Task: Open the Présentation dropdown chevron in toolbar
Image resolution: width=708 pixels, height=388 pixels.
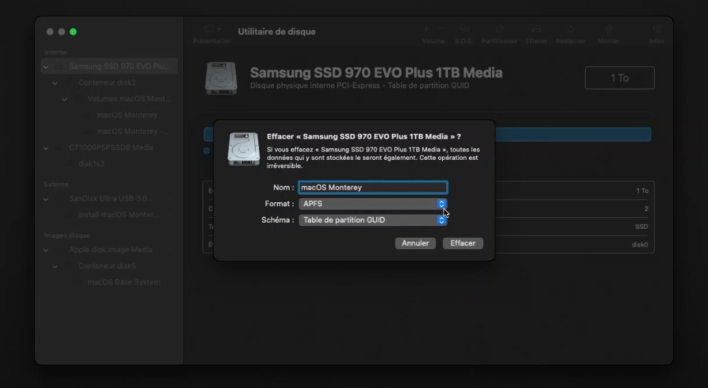Action: click(220, 29)
